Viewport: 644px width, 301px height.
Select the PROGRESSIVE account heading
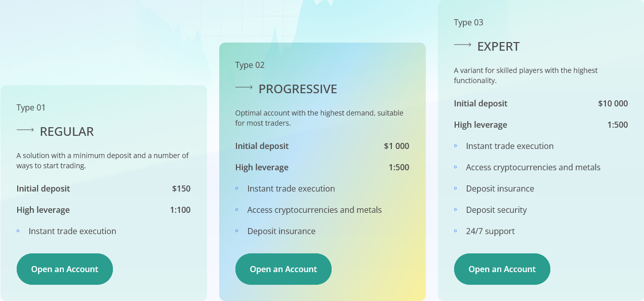pos(298,89)
